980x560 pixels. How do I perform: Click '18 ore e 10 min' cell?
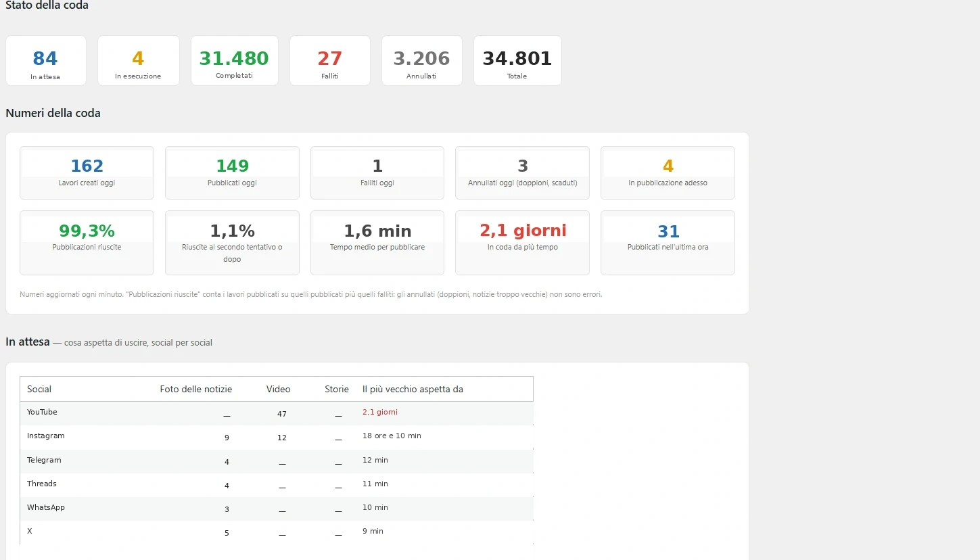[x=392, y=436]
